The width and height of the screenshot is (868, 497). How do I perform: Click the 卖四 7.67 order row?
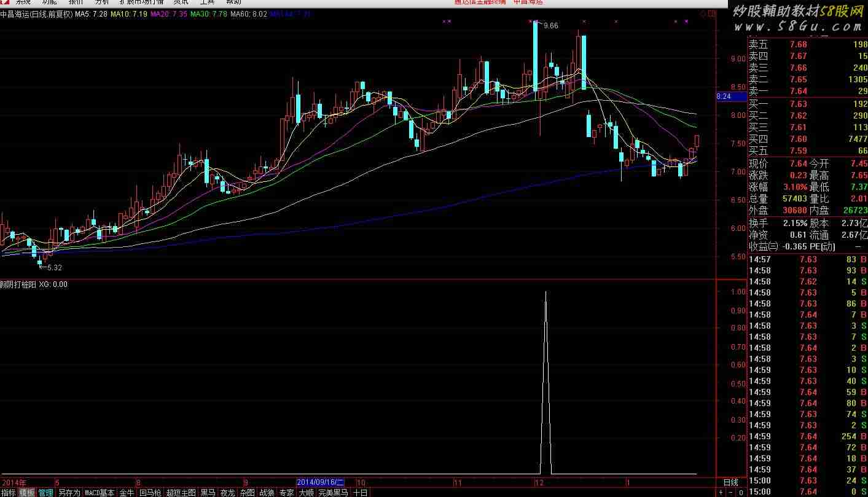[x=808, y=56]
